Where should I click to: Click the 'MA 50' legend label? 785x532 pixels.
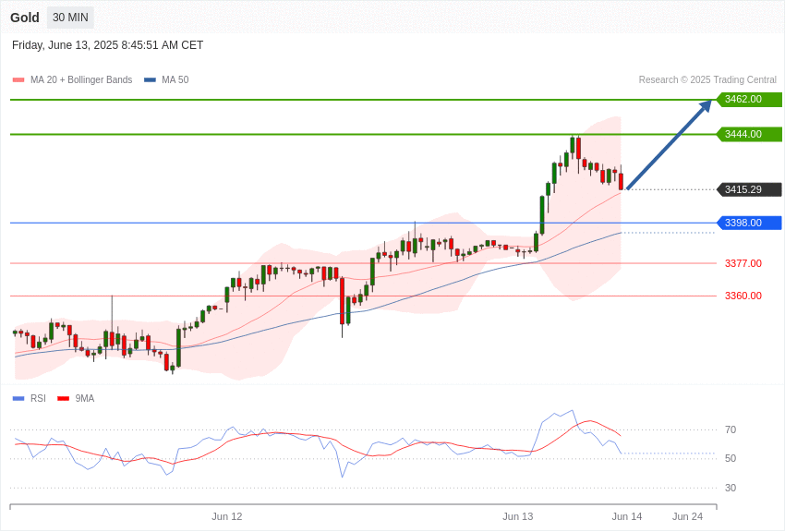[175, 79]
